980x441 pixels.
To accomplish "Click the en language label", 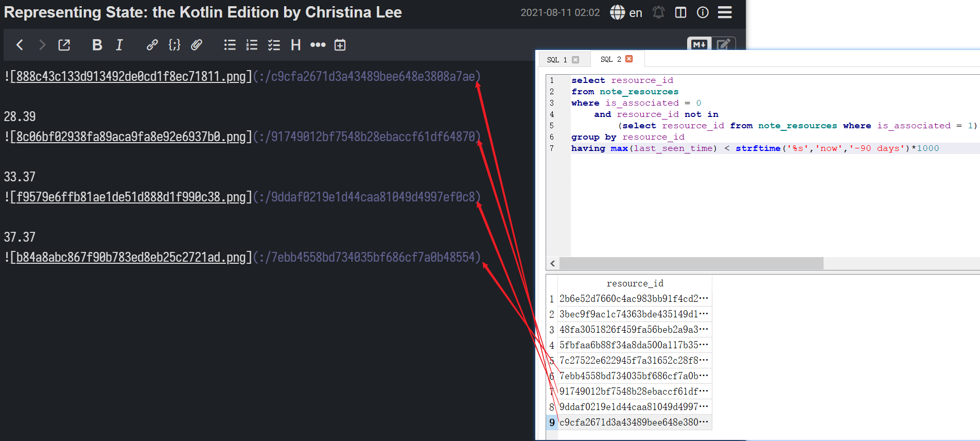I will [x=636, y=13].
